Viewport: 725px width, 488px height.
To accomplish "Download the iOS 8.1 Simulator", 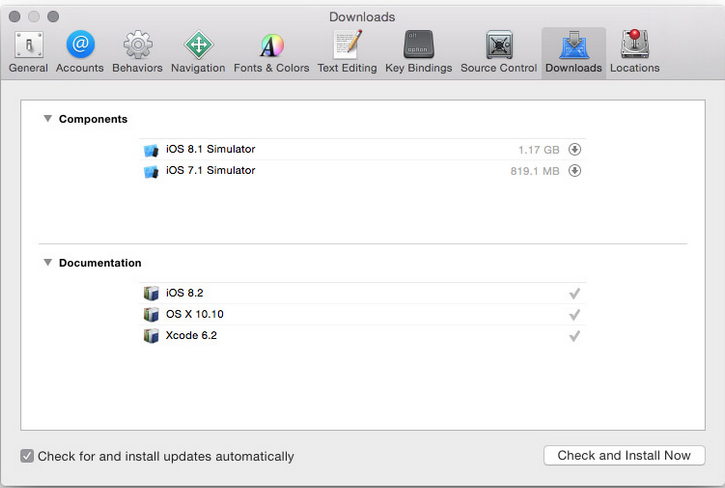I will pos(575,149).
